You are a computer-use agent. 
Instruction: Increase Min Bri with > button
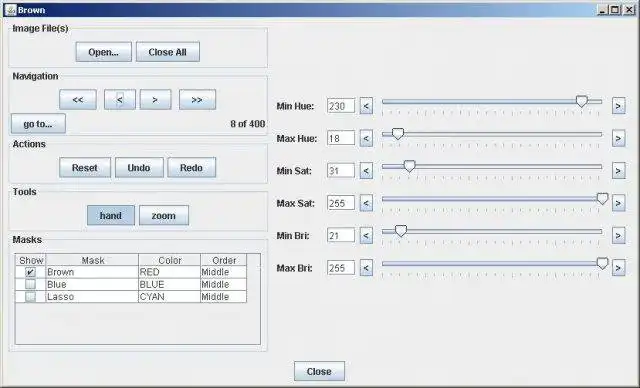pyautogui.click(x=618, y=235)
